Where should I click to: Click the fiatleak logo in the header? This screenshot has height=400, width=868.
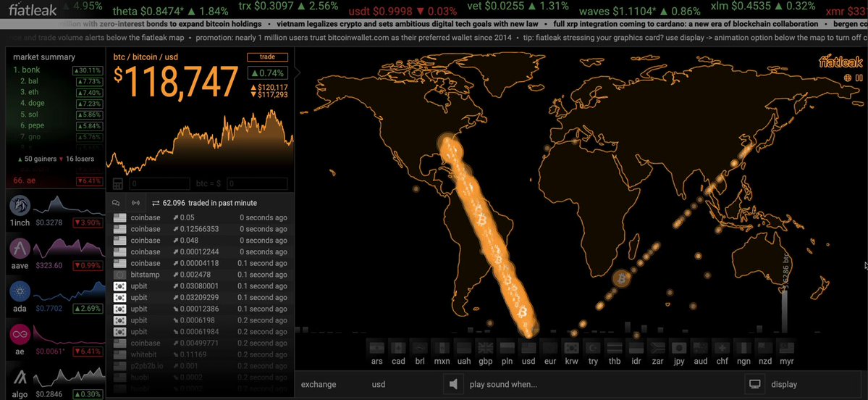pos(33,9)
